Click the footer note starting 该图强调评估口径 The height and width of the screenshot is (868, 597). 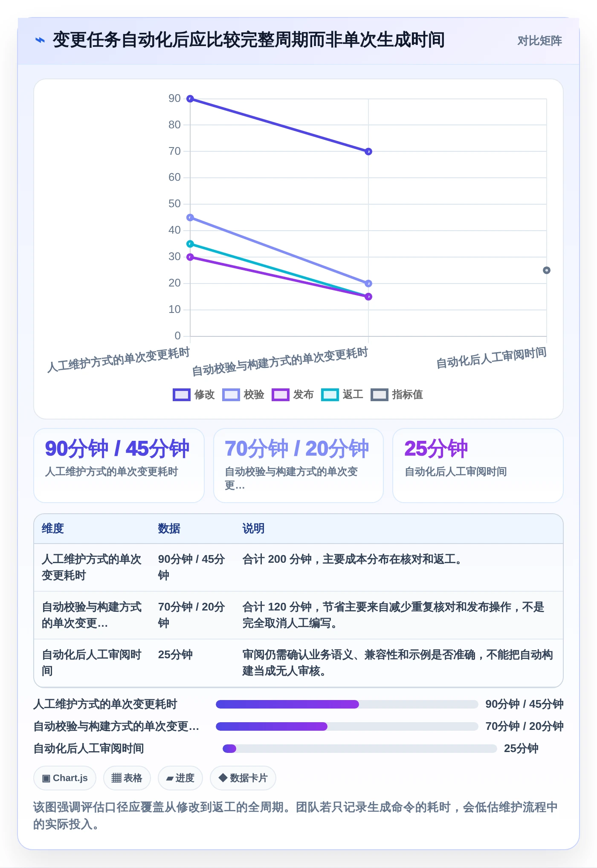click(296, 816)
